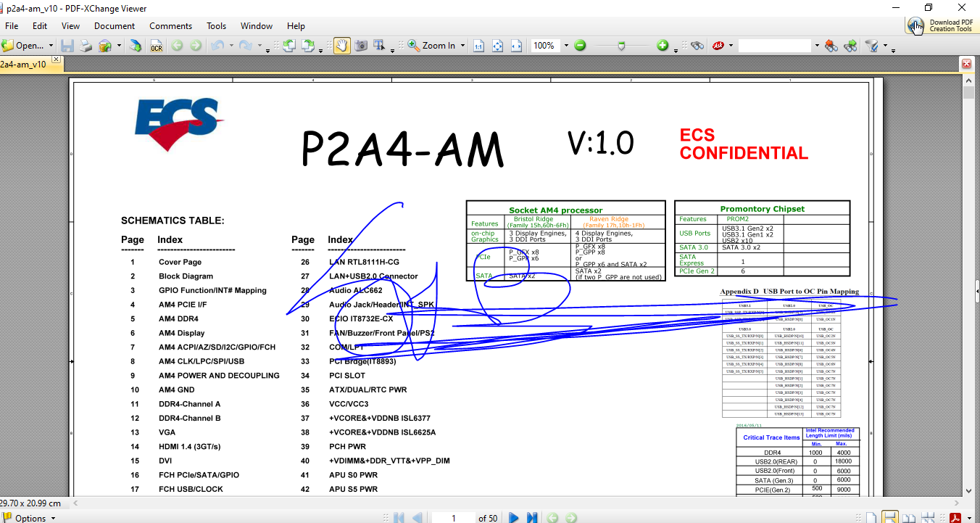
Task: Go to next view using green forward arrow
Action: (196, 46)
